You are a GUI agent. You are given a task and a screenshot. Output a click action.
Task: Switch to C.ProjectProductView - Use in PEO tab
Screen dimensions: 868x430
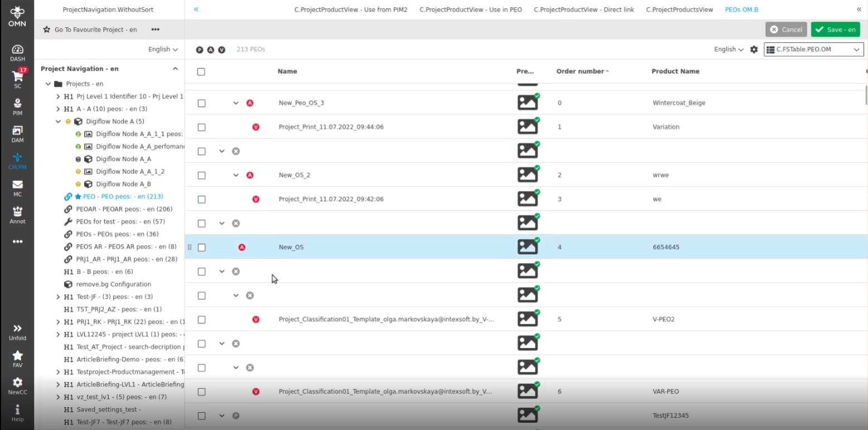pos(471,9)
